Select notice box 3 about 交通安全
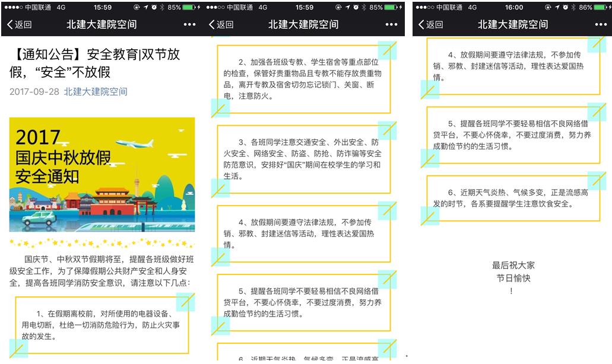 (x=303, y=159)
